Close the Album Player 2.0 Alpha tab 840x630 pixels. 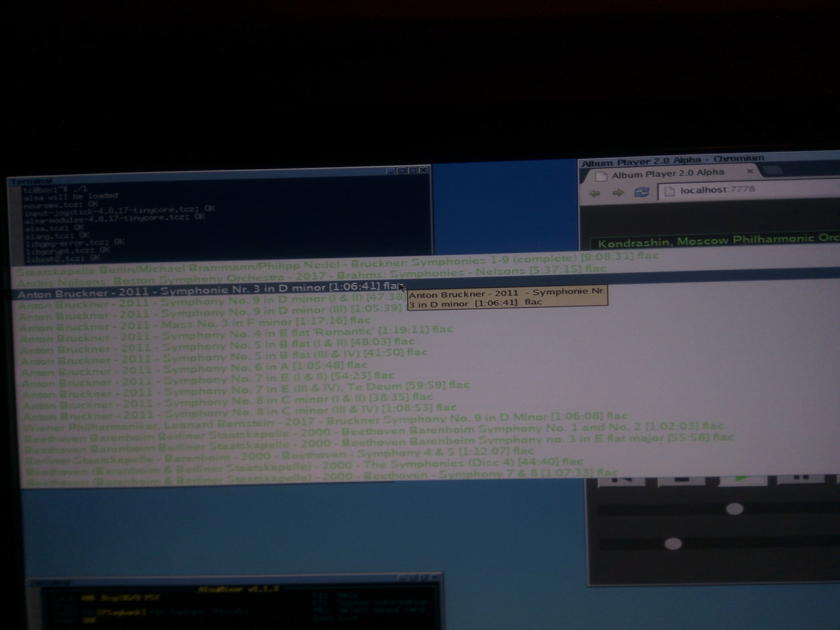(750, 171)
